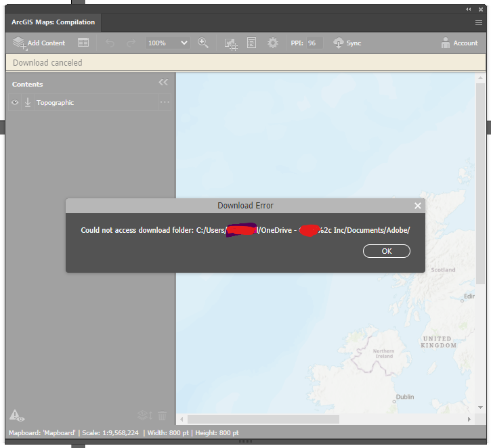
Task: Open the table view icon in toolbar
Action: [x=83, y=43]
